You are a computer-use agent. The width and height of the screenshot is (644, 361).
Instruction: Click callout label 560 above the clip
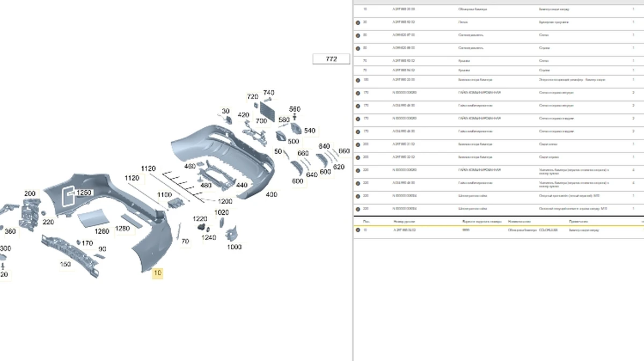(295, 110)
